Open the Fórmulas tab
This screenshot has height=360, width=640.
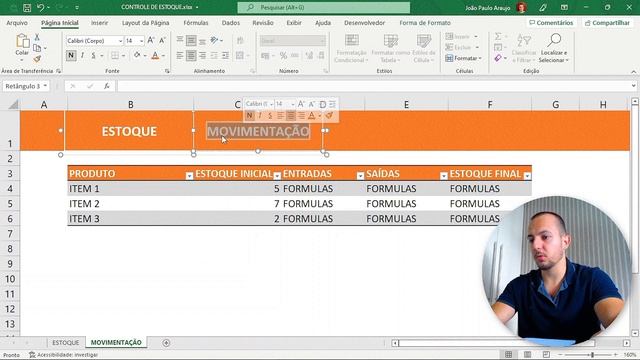[x=196, y=23]
